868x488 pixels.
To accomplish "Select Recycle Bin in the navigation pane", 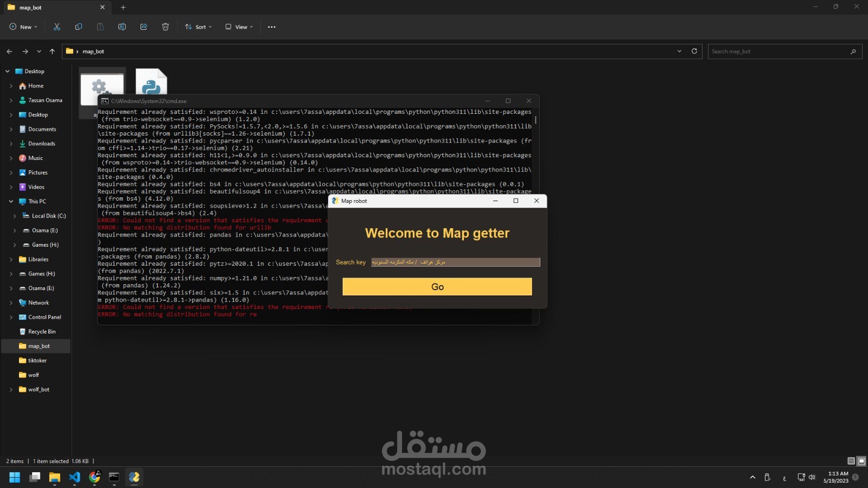I will point(42,331).
